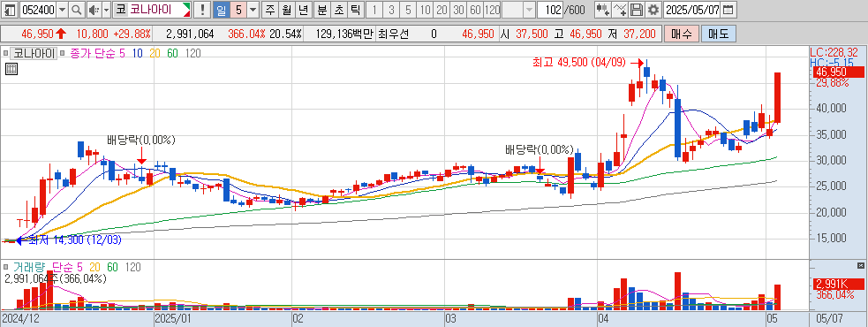Click the small square before the 코나아이 legend
868x327 pixels.
pyautogui.click(x=6, y=53)
